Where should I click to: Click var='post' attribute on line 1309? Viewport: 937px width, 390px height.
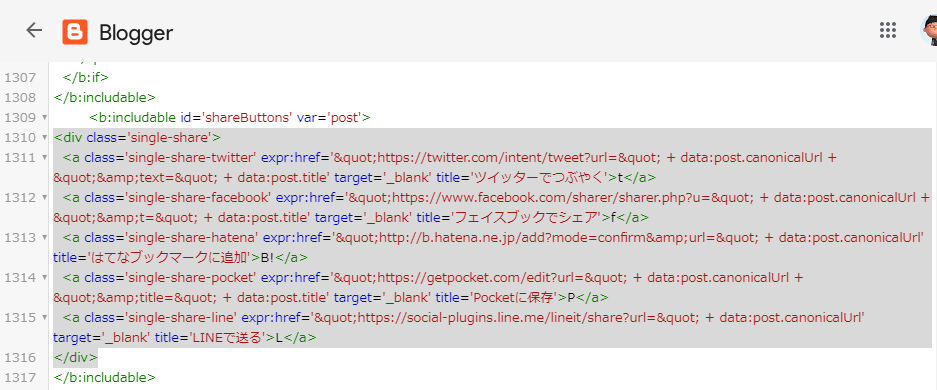coord(330,118)
